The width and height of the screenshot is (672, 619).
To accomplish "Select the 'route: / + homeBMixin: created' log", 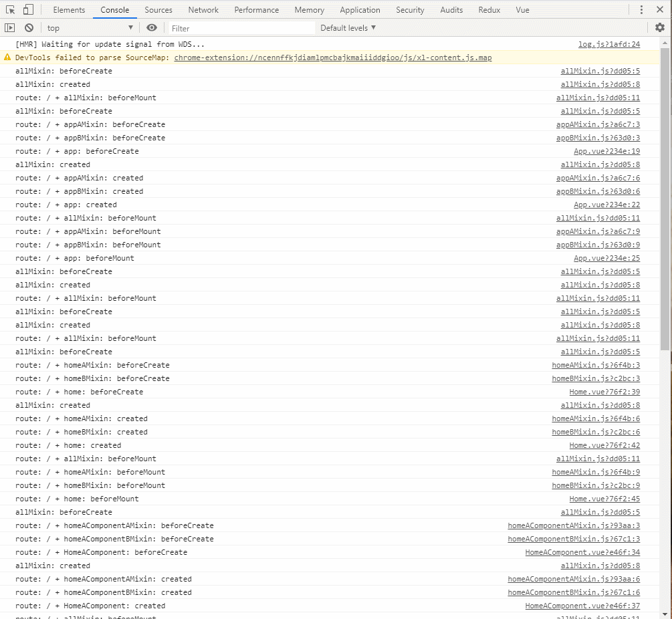I will click(x=82, y=432).
